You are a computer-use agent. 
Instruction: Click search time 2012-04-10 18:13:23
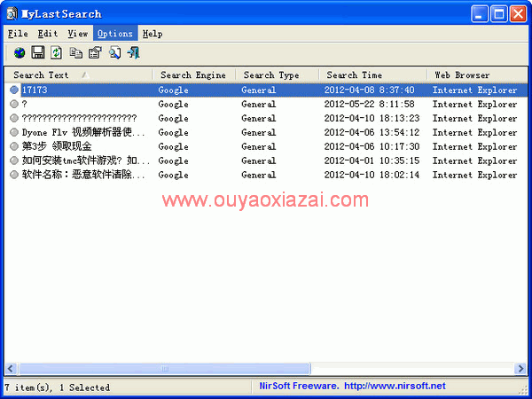tap(372, 118)
